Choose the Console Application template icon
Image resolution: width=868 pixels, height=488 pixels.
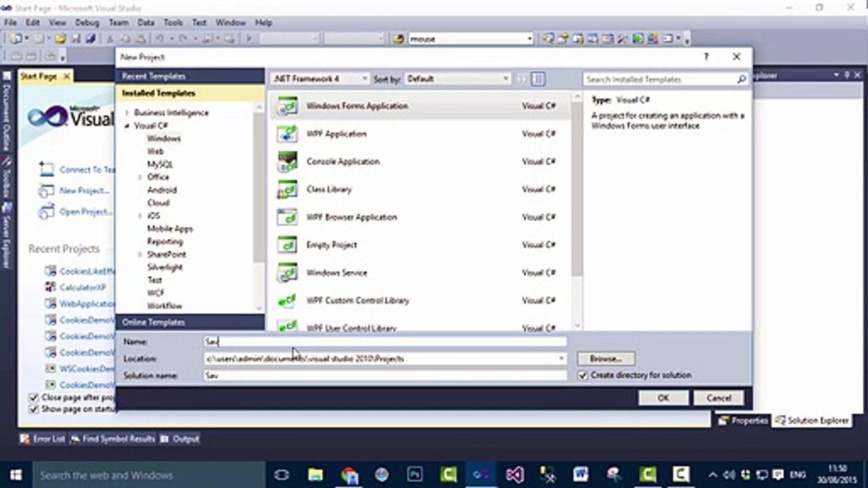[288, 162]
